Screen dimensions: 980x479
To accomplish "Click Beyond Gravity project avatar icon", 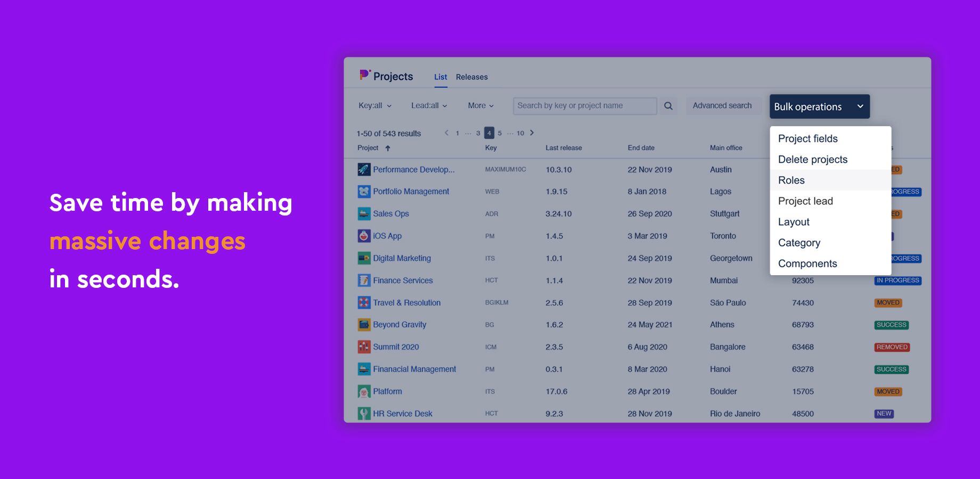I will click(x=364, y=325).
